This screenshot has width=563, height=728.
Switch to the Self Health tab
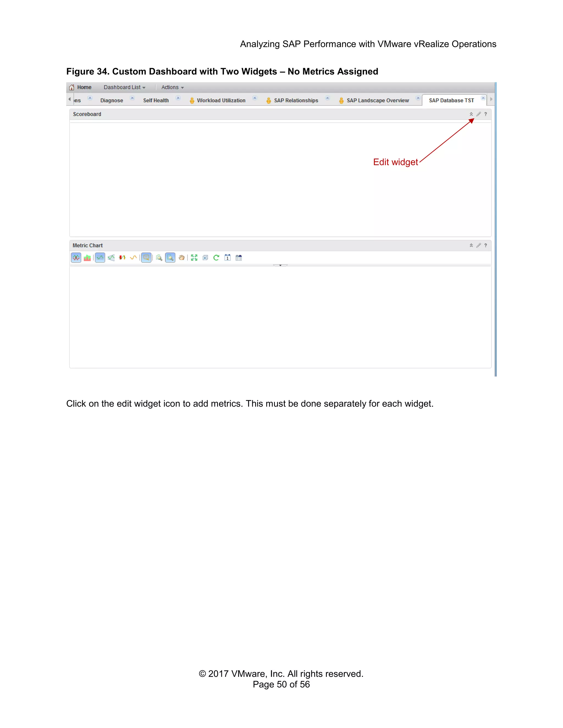coord(156,100)
